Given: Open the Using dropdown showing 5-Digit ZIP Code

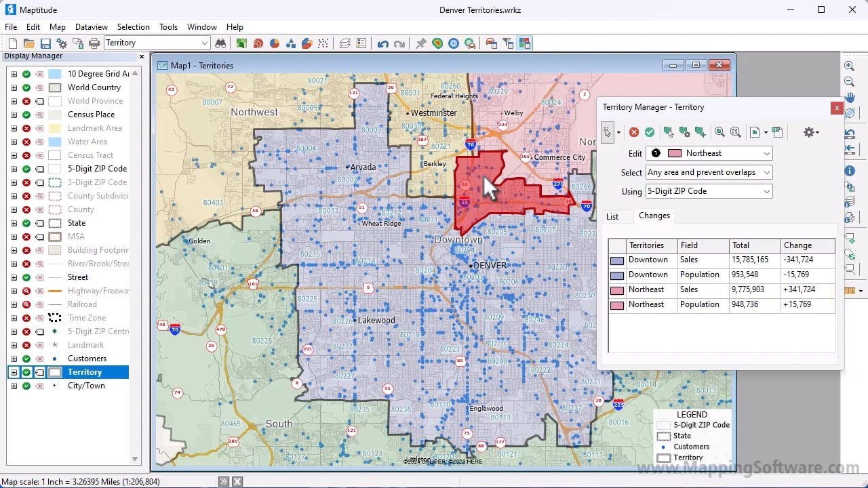Looking at the screenshot, I should [709, 191].
